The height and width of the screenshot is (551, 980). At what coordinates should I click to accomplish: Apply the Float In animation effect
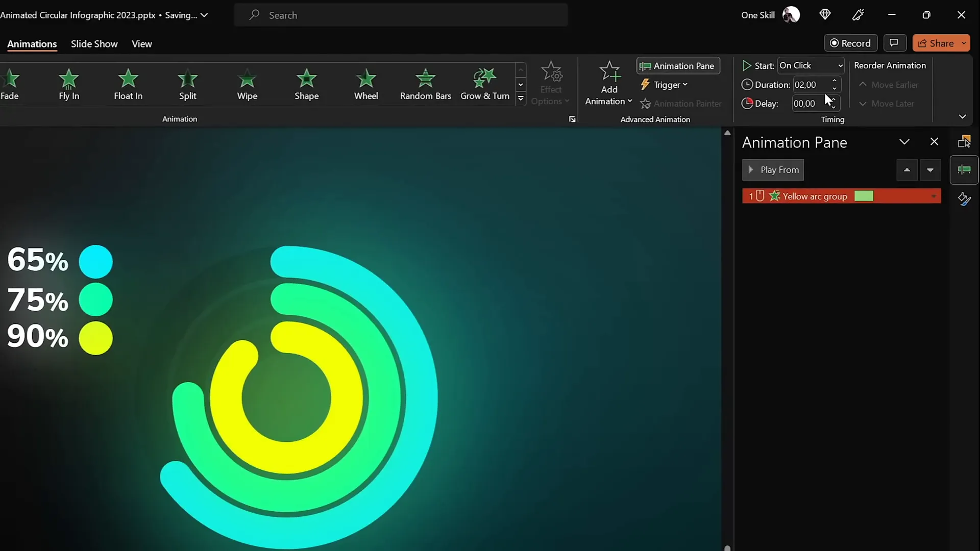pyautogui.click(x=128, y=85)
